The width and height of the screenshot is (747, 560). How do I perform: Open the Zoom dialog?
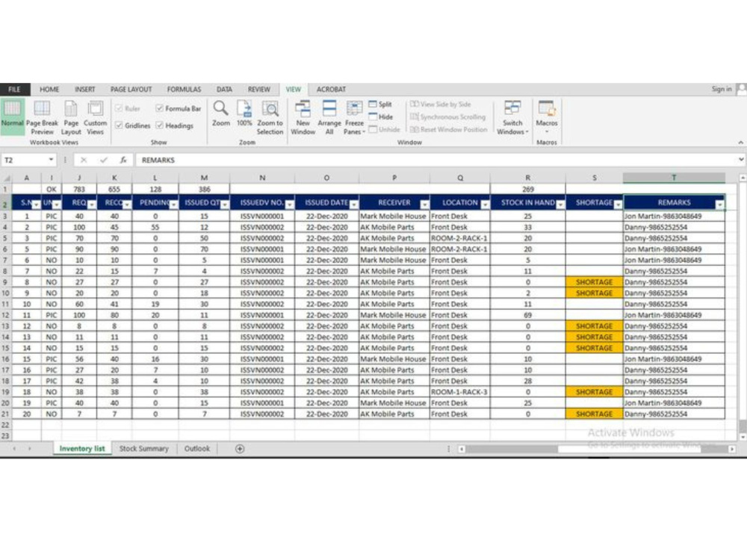pos(220,114)
